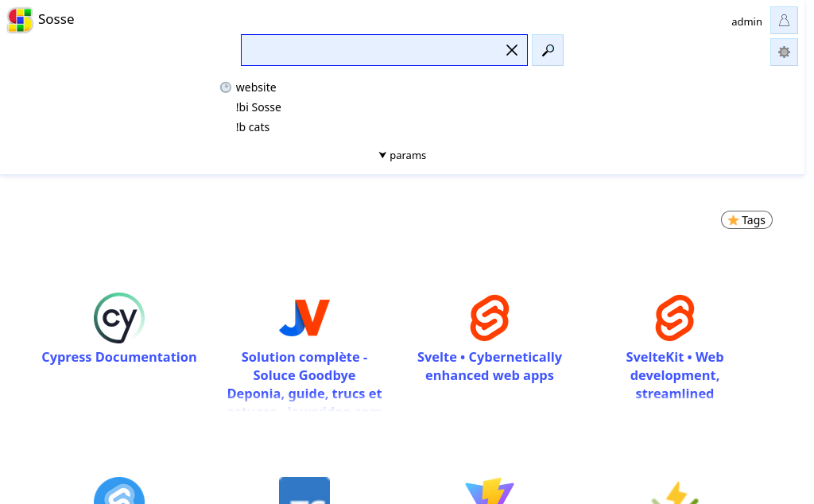Click the star icon on Tags

click(733, 220)
